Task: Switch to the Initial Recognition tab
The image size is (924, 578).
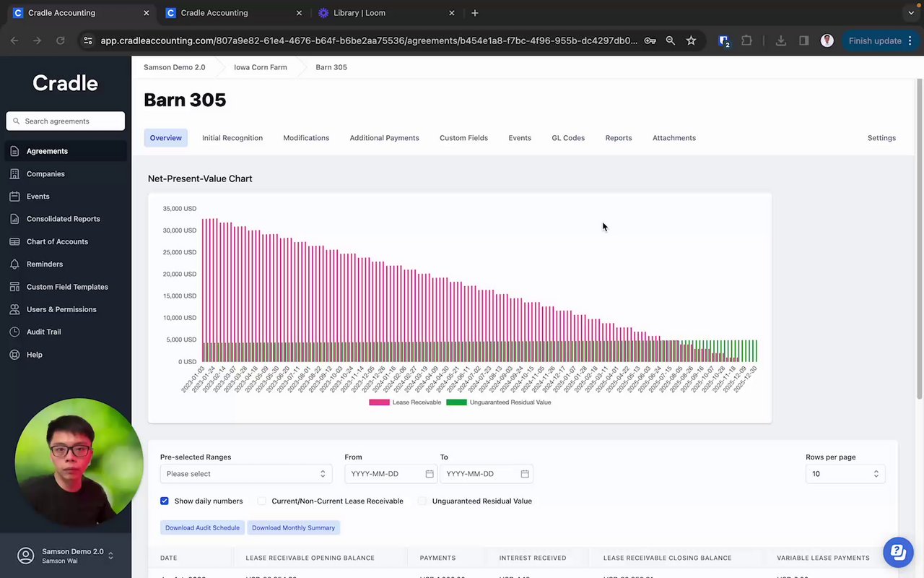Action: click(x=232, y=138)
